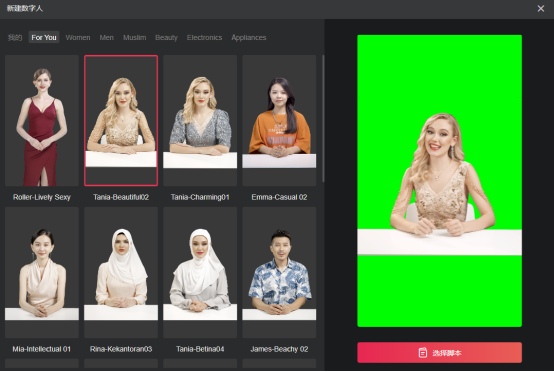Select the Rina-Kekantoran03 avatar
The height and width of the screenshot is (372, 554).
pyautogui.click(x=121, y=272)
